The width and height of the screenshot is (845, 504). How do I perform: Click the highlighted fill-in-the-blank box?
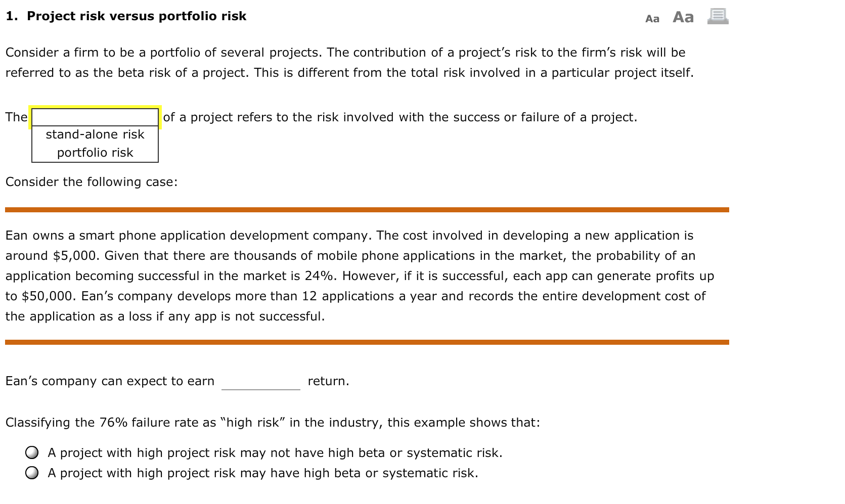[95, 117]
